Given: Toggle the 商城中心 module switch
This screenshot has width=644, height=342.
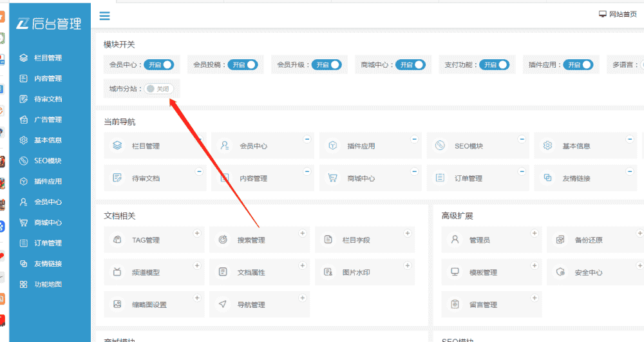Looking at the screenshot, I should click(411, 65).
